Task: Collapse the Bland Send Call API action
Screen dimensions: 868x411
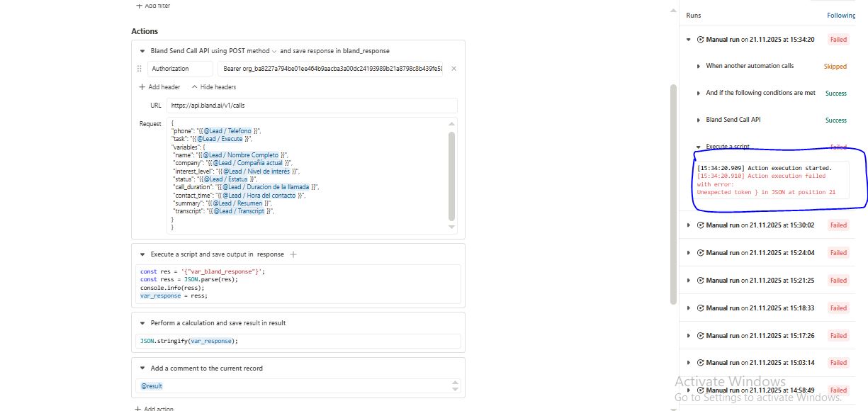Action: (142, 51)
